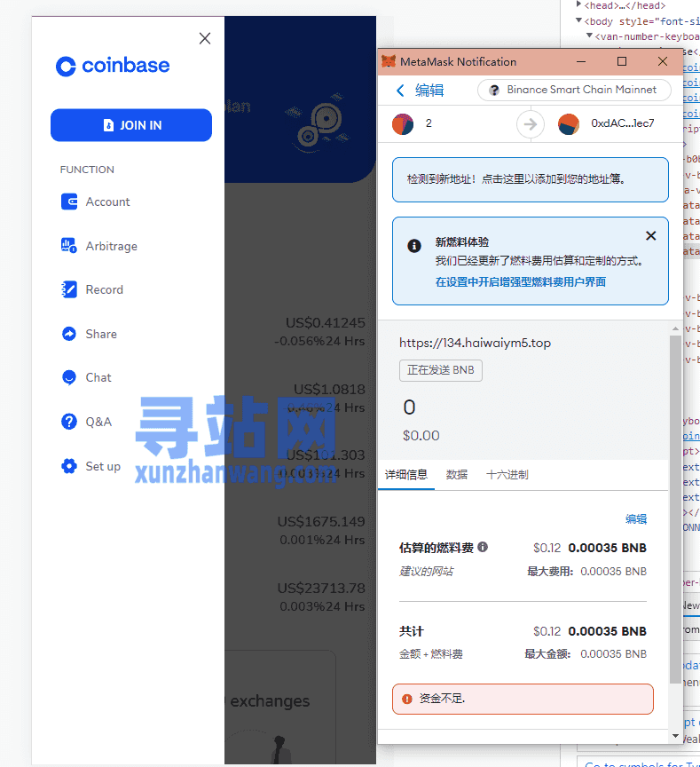Open the Binance Smart Chain Mainnet network selector
This screenshot has width=700, height=767.
(574, 90)
